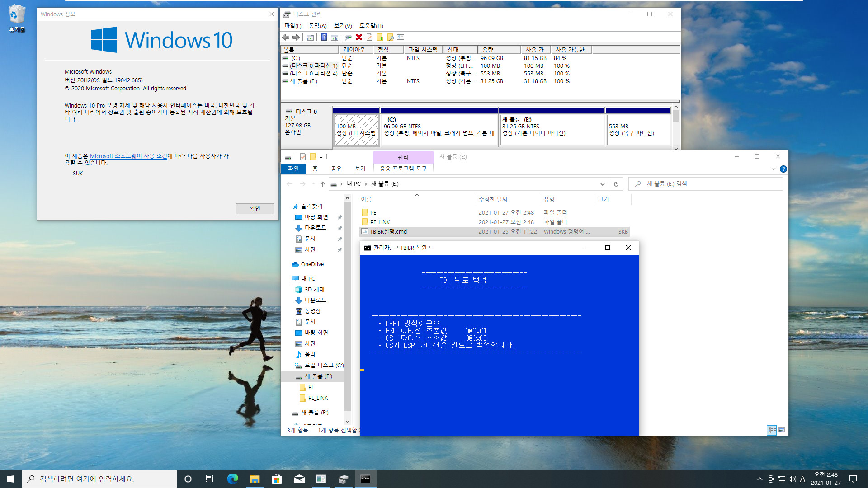Select the 홈 ribbon tab in Explorer
This screenshot has width=868, height=488.
click(315, 169)
